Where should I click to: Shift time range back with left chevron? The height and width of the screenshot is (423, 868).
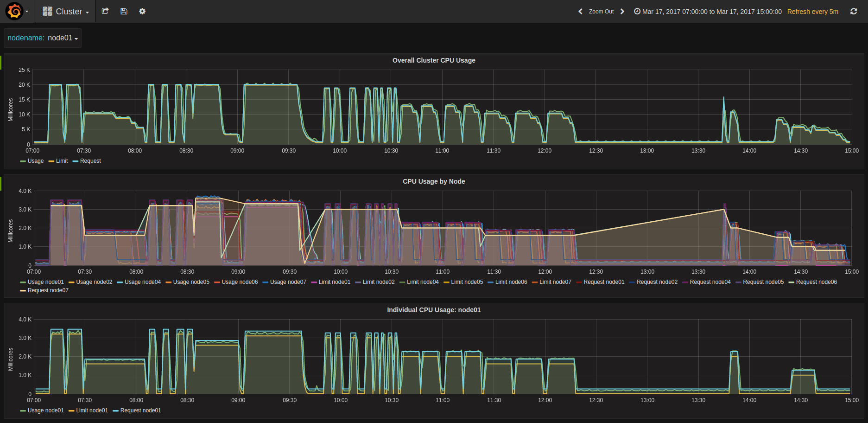pyautogui.click(x=580, y=12)
